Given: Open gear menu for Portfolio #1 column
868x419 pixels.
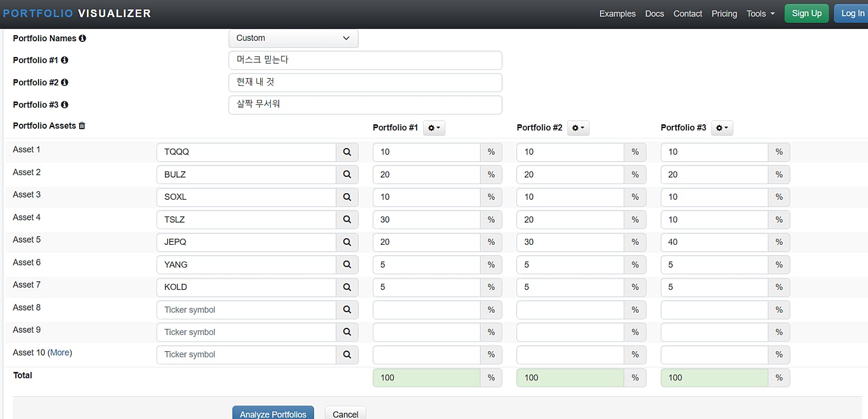Looking at the screenshot, I should 434,128.
